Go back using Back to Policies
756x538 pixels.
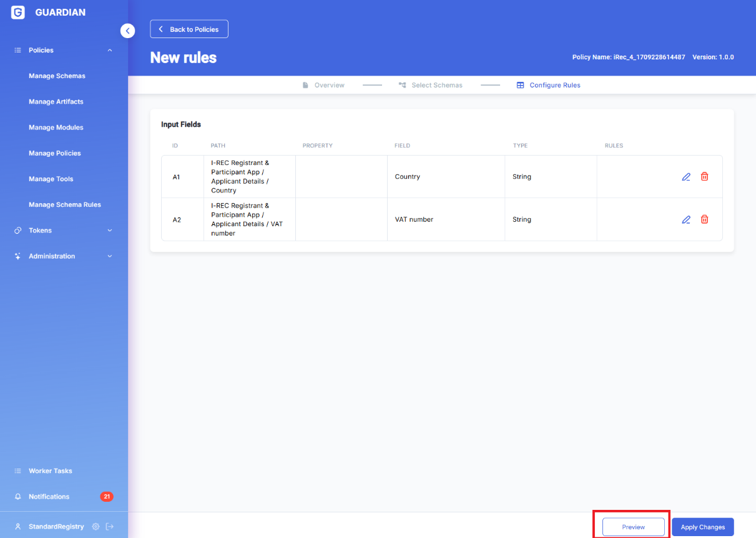point(189,29)
